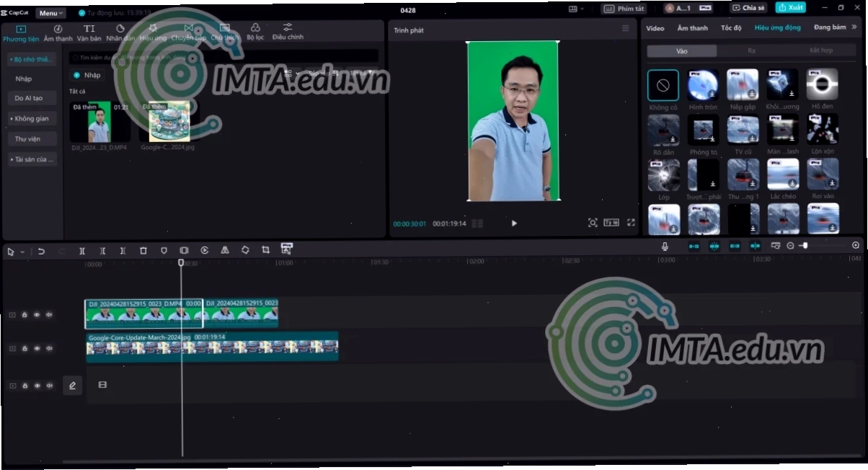This screenshot has width=868, height=470.
Task: Open the Văn bản text panel
Action: pos(89,33)
